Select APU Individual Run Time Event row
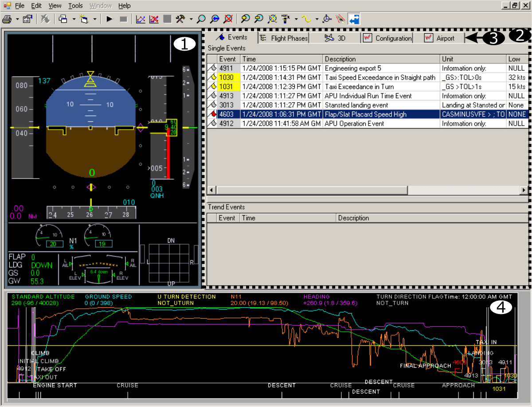 click(368, 96)
